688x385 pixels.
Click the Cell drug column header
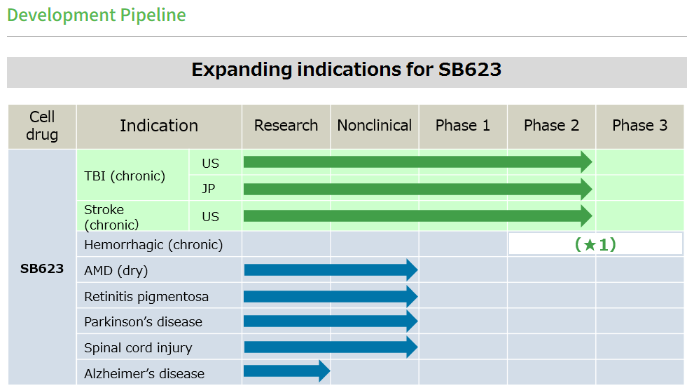(42, 126)
